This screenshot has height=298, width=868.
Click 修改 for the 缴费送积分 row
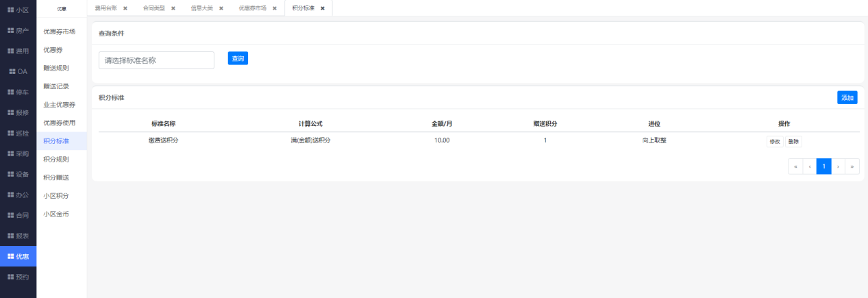coord(775,141)
